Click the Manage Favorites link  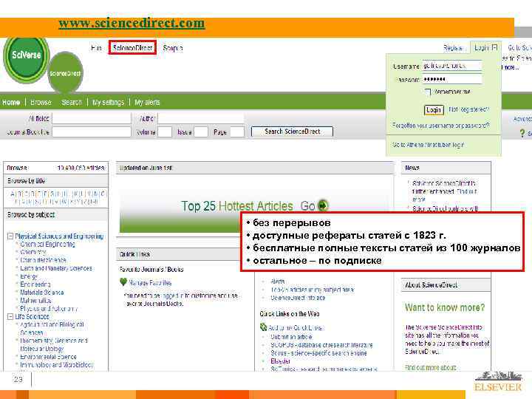coord(150,282)
